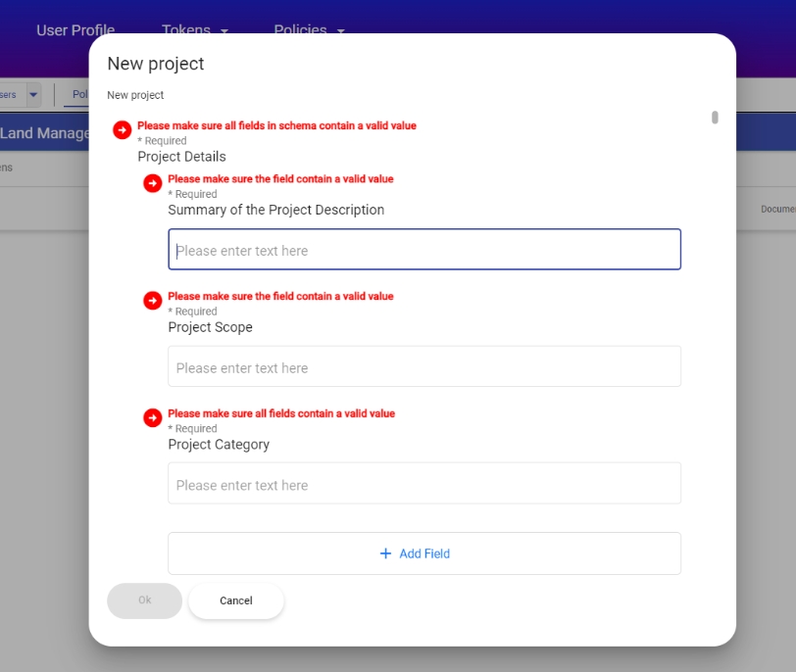Enter the Project Category text box
The width and height of the screenshot is (796, 672).
click(x=423, y=484)
